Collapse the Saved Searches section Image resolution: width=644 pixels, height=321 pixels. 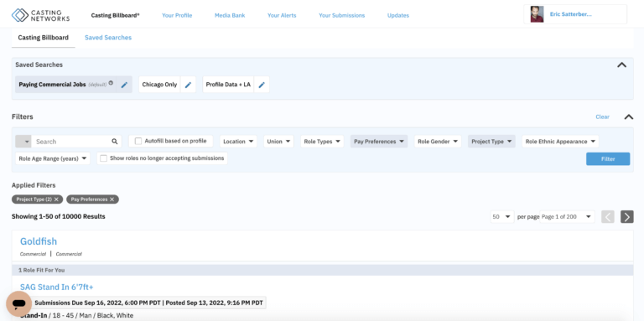click(622, 65)
